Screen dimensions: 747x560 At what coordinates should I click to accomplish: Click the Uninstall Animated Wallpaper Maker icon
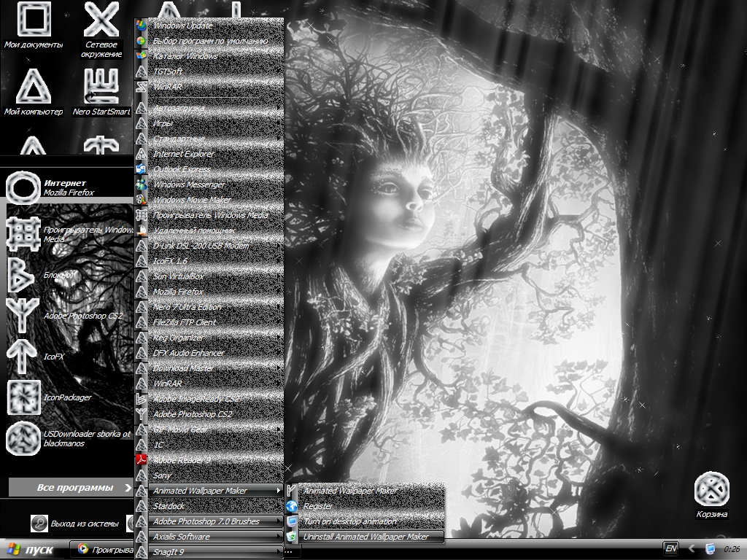292,537
